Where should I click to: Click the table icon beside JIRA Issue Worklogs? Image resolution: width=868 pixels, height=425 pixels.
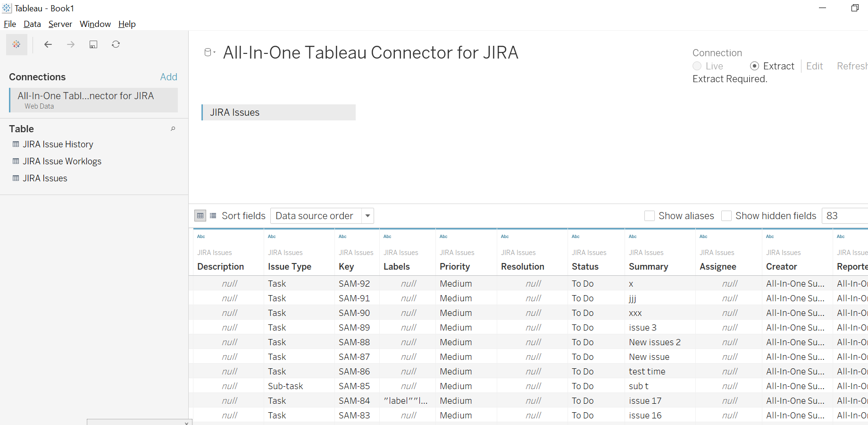(15, 161)
